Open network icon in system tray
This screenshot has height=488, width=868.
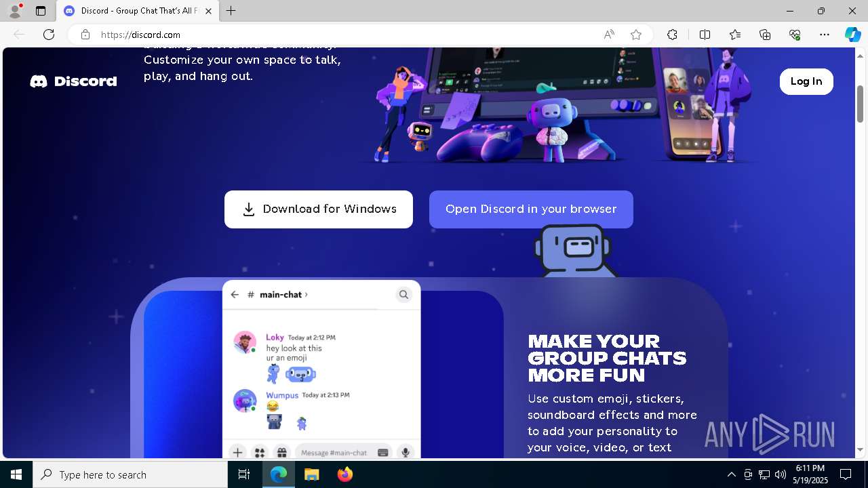pyautogui.click(x=764, y=474)
